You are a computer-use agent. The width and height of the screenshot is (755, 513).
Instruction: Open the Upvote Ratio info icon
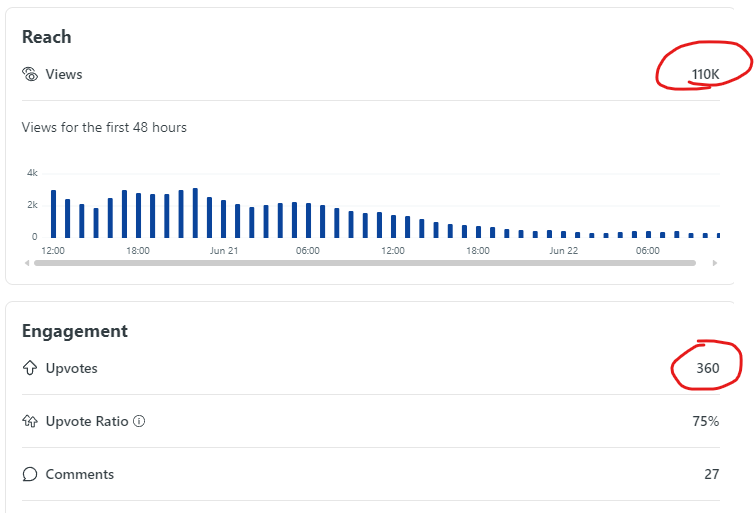click(x=139, y=421)
